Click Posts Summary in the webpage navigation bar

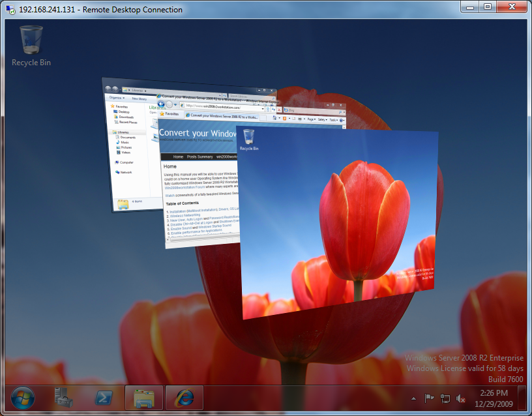click(200, 156)
